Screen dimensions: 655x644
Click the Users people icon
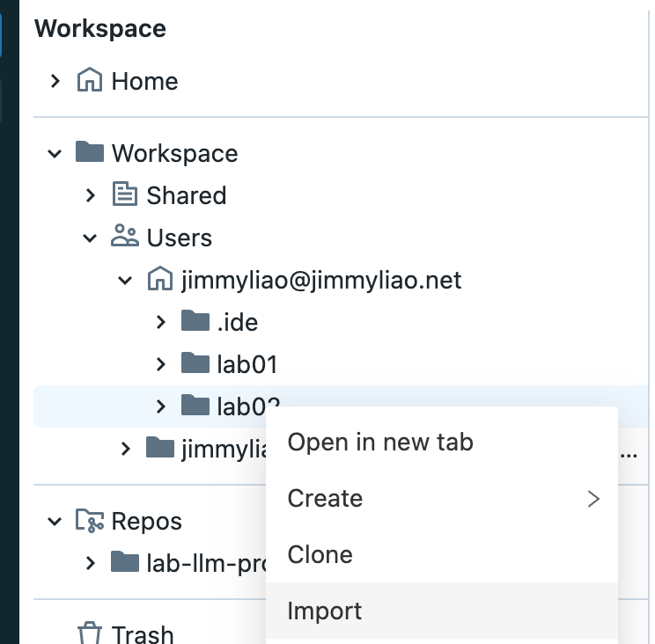coord(125,238)
